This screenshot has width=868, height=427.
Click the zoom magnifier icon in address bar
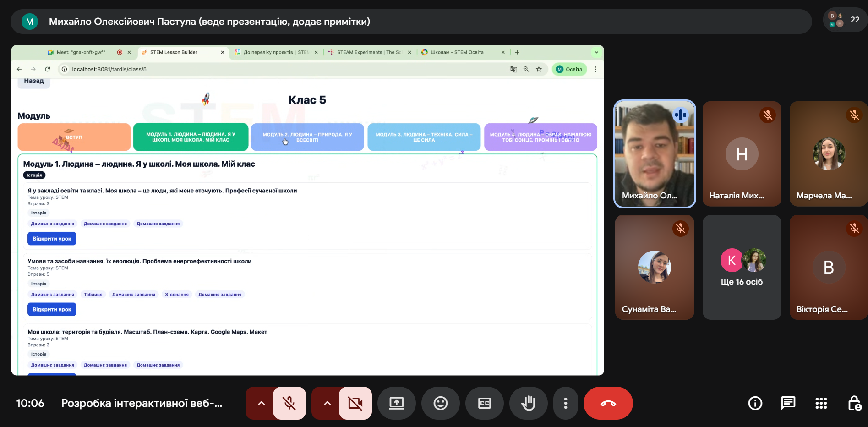pyautogui.click(x=526, y=69)
